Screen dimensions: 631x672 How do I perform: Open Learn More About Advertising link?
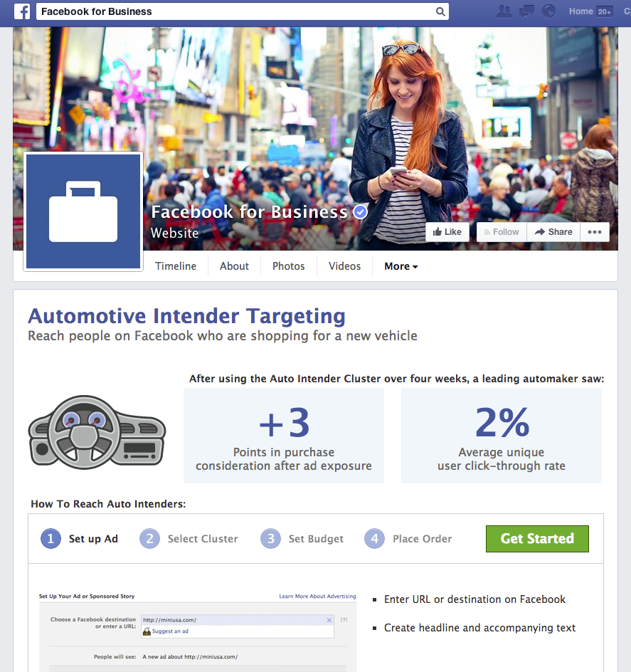point(317,596)
